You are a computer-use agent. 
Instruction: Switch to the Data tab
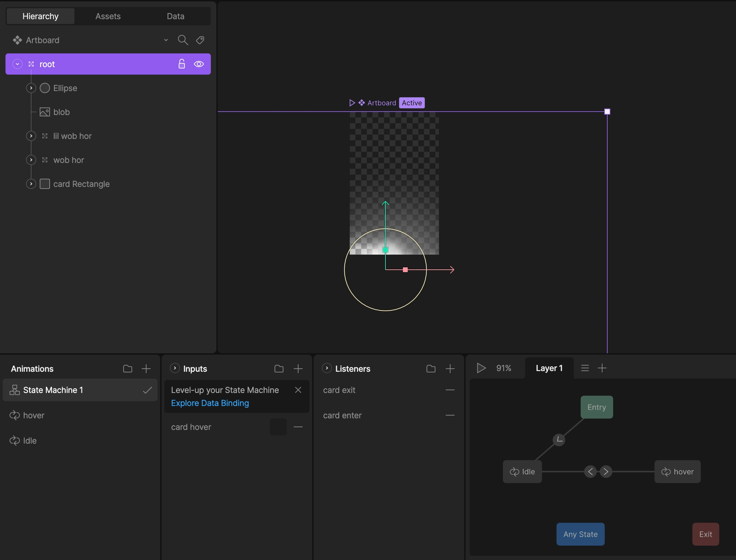[176, 16]
